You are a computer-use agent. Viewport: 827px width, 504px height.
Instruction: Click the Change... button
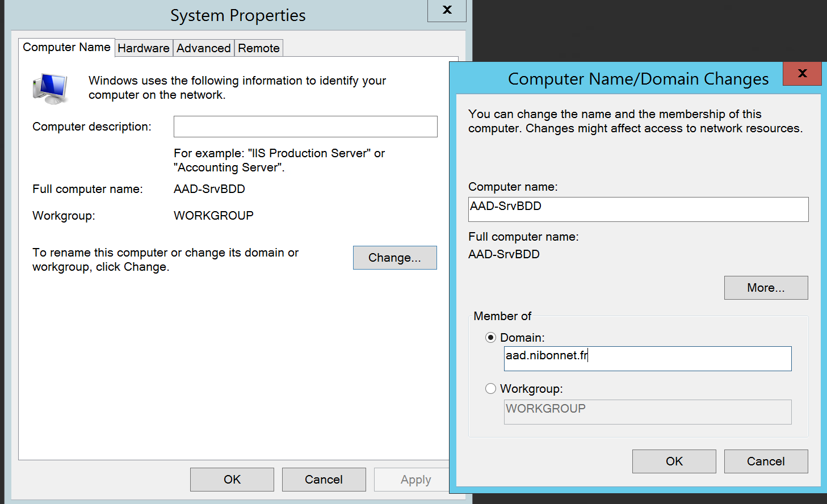click(394, 258)
